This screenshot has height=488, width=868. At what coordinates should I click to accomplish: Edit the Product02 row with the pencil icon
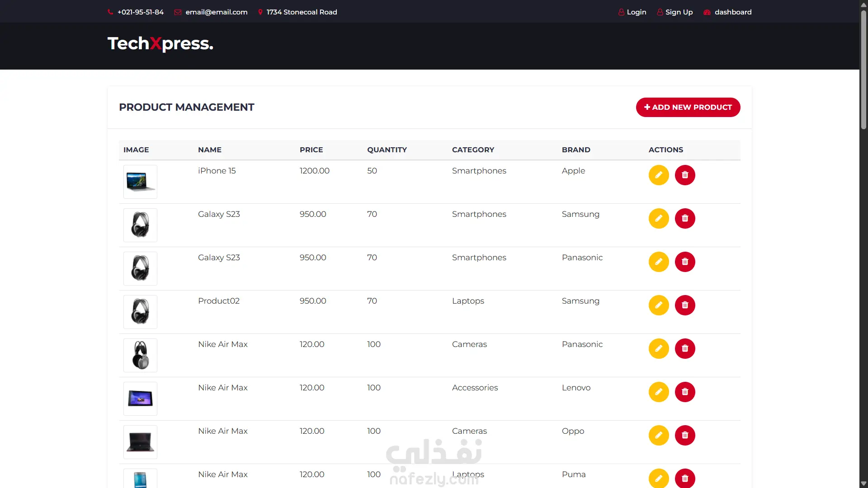point(659,305)
